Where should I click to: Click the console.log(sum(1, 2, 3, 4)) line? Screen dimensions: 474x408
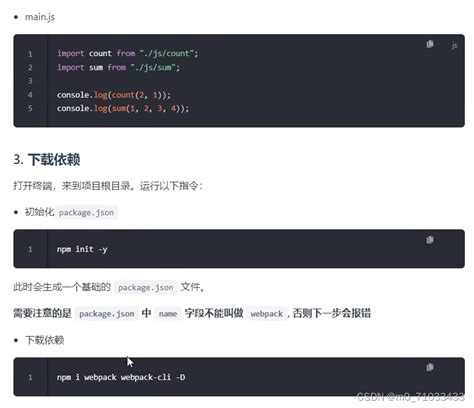coord(123,108)
